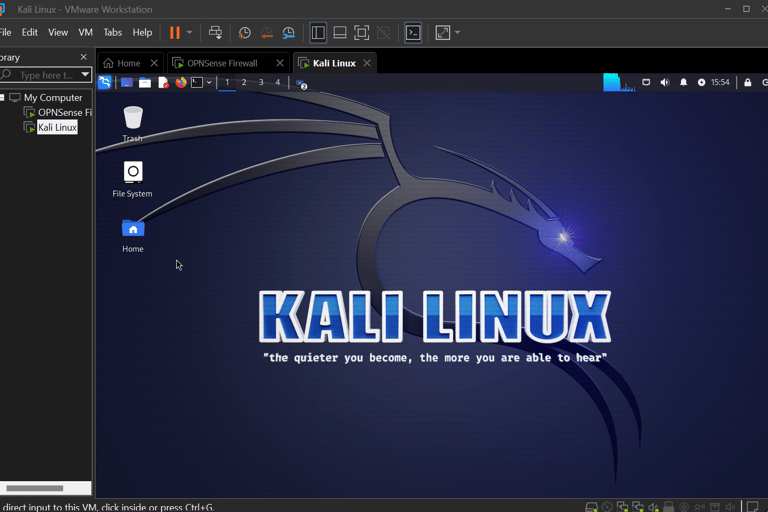Revert virtual machine to previous snapshot

coord(266,33)
